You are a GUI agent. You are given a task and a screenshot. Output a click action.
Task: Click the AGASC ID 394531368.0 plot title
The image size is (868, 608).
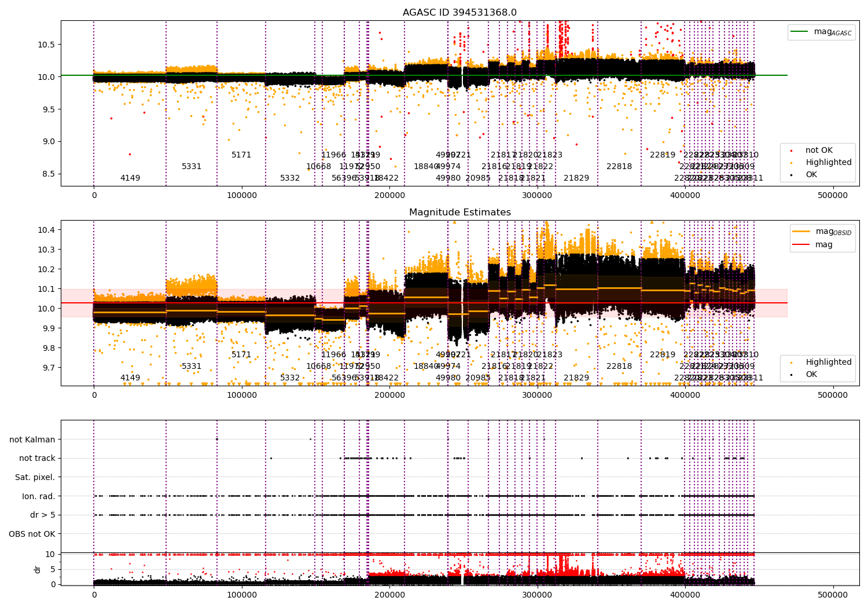(460, 12)
